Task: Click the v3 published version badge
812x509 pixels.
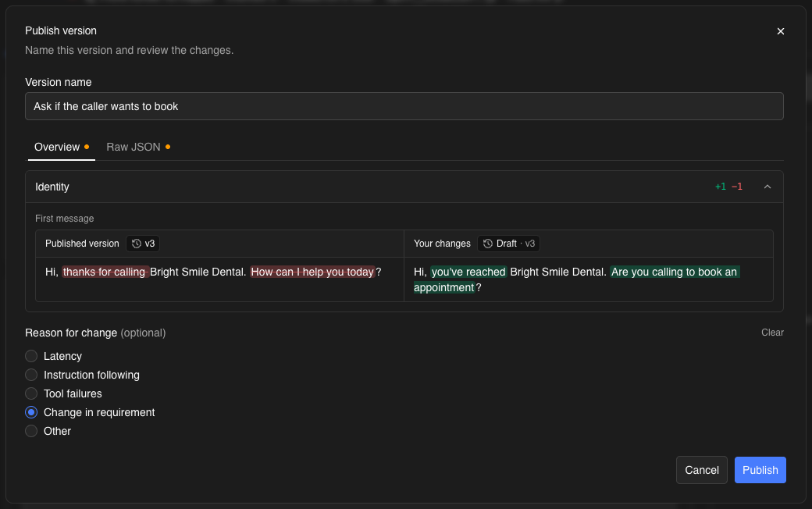Action: tap(143, 244)
